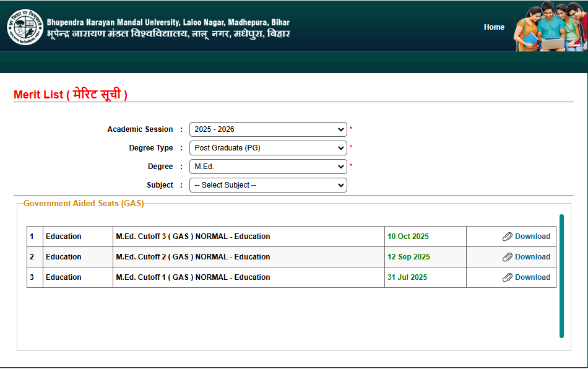The width and height of the screenshot is (588, 369).
Task: Download the M.Ed. Cutoff 2 merit list
Action: tap(532, 257)
